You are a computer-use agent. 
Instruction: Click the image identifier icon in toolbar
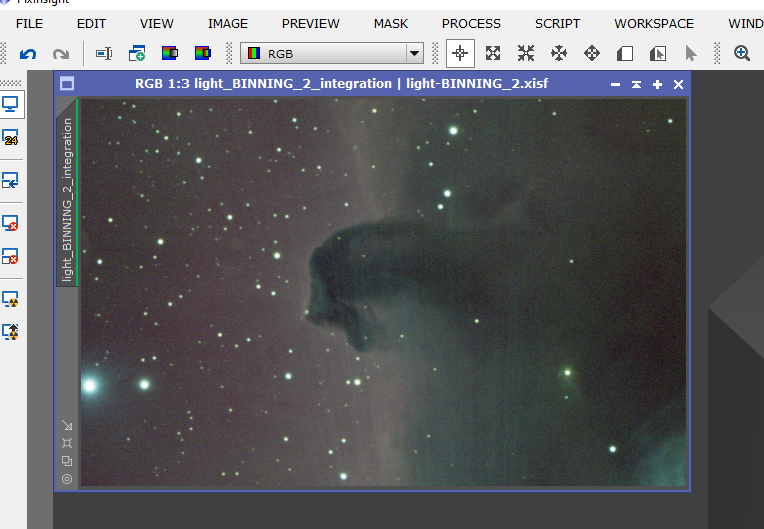(104, 54)
